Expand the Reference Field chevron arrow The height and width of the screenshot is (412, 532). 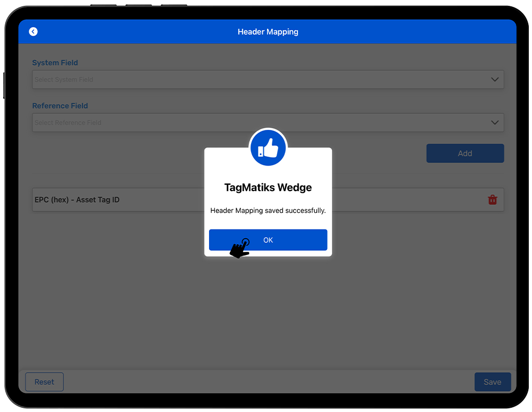(x=494, y=123)
